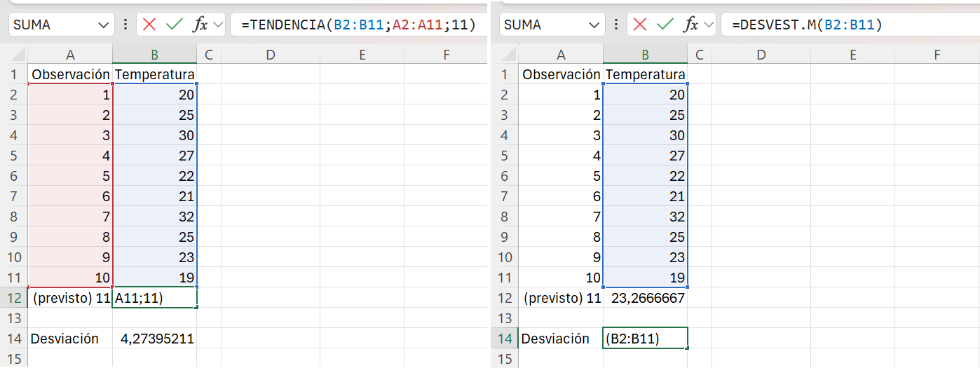Cancel formula entry in left spreadsheet

[149, 25]
